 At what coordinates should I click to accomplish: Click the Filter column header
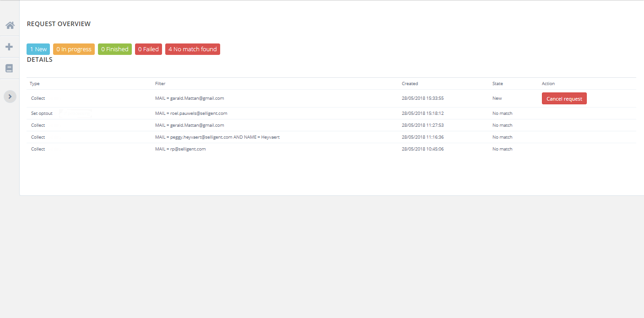coord(160,84)
